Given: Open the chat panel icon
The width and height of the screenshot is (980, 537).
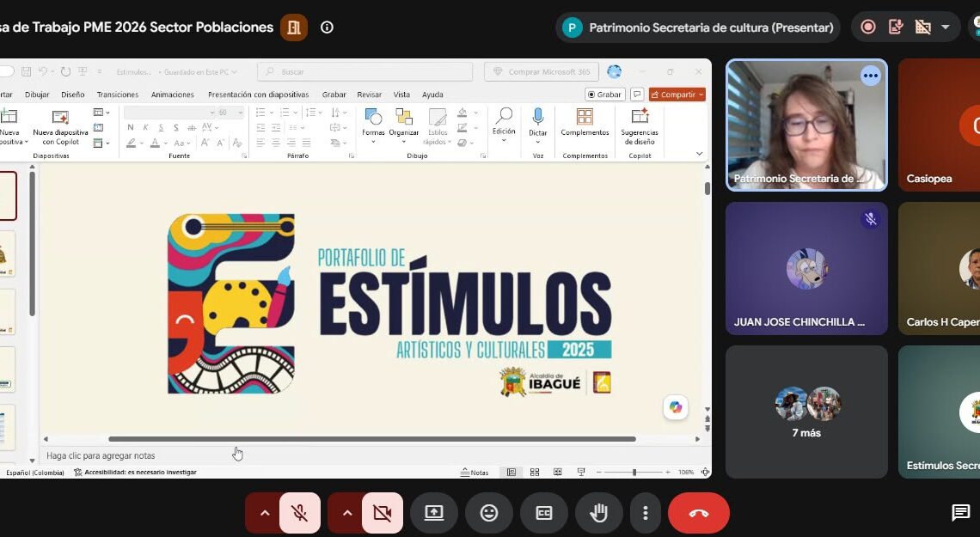Looking at the screenshot, I should [x=960, y=513].
